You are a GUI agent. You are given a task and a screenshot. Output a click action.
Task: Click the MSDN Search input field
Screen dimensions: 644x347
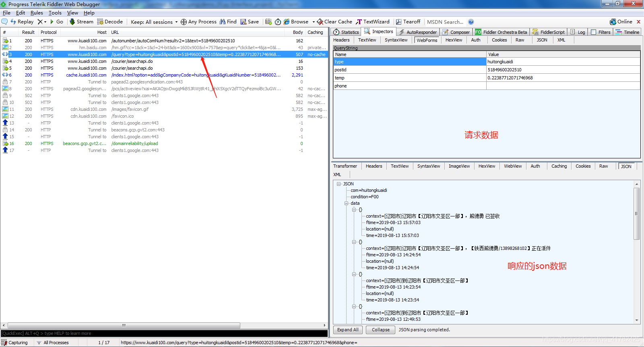pyautogui.click(x=445, y=22)
